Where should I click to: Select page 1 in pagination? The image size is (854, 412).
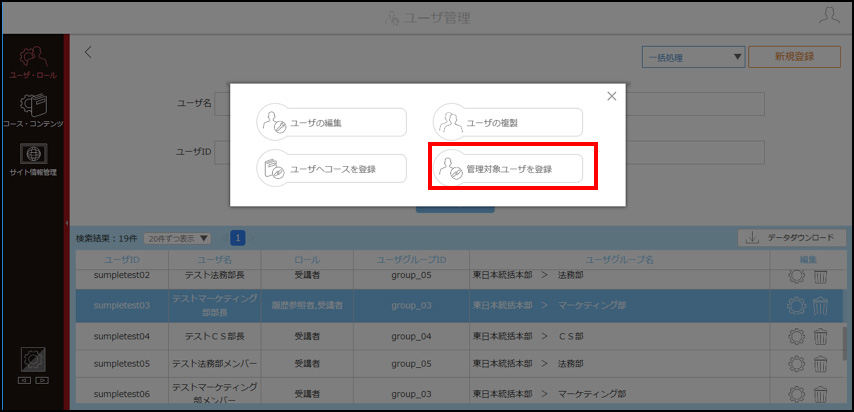238,238
